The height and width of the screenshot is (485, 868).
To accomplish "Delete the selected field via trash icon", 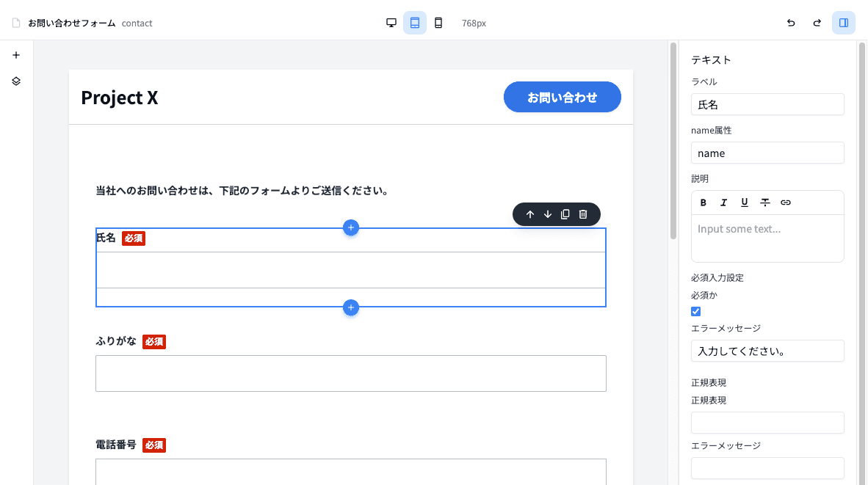I will 582,214.
